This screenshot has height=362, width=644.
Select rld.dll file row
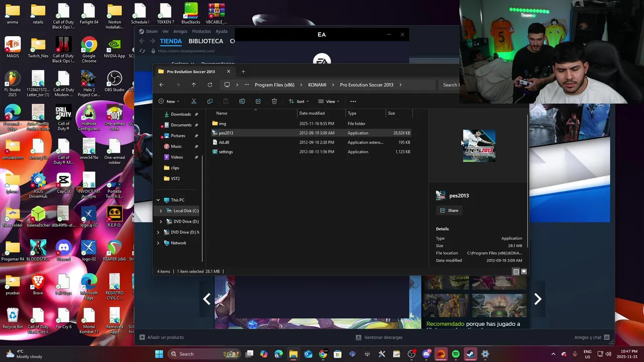pos(311,142)
